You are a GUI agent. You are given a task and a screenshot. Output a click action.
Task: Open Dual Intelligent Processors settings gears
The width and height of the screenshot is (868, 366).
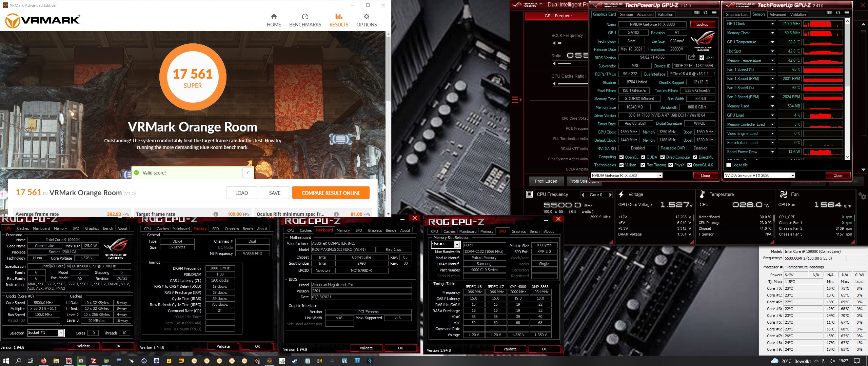point(862,196)
